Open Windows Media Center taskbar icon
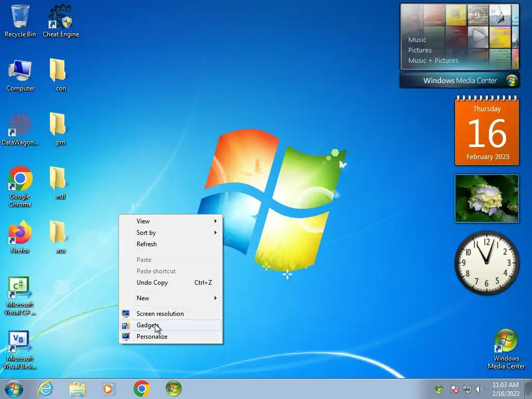 coord(174,389)
